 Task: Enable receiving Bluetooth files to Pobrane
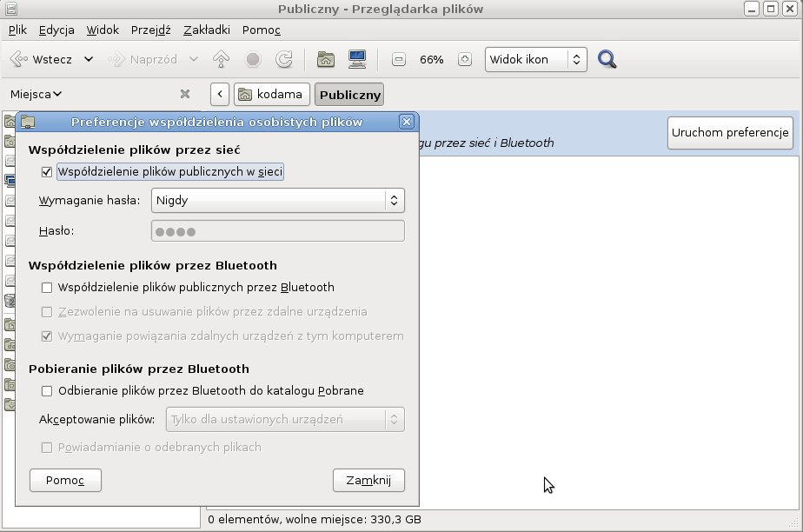47,391
